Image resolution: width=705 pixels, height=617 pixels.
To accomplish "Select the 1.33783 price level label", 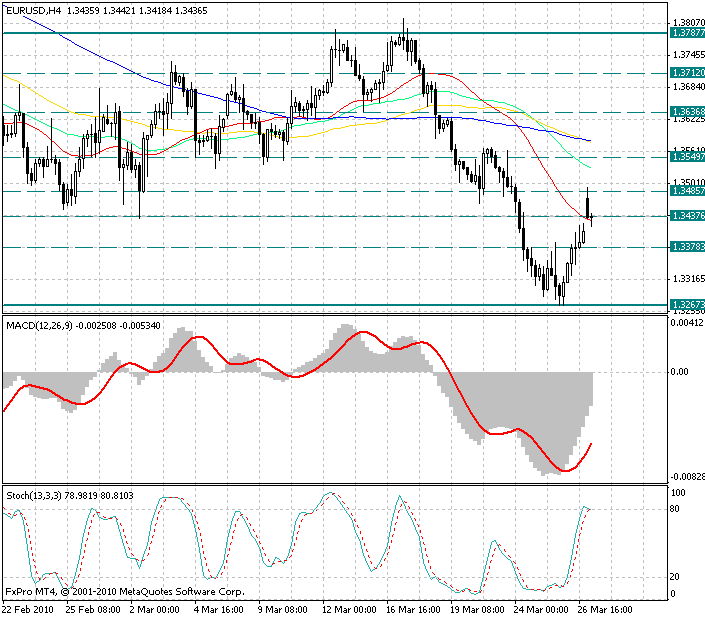I will point(690,246).
